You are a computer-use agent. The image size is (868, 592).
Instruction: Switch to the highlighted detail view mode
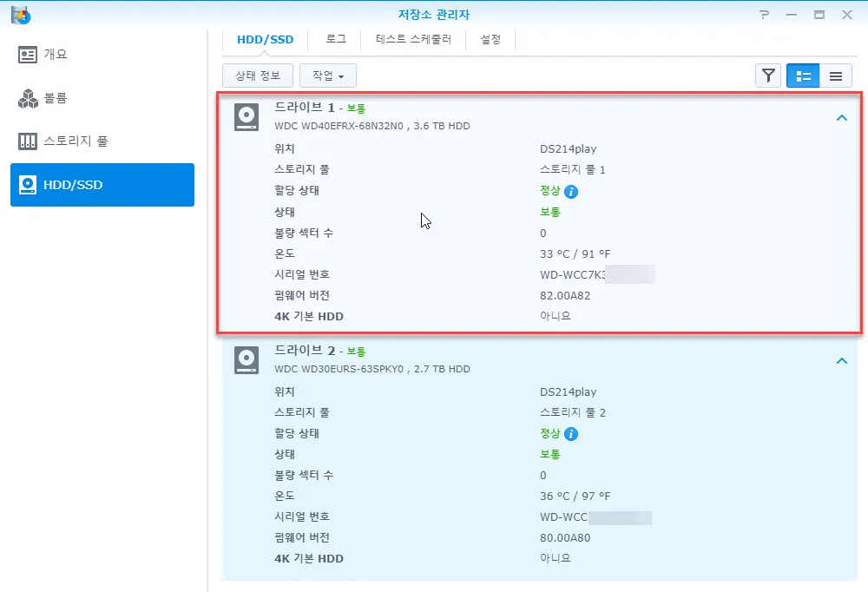click(x=802, y=76)
